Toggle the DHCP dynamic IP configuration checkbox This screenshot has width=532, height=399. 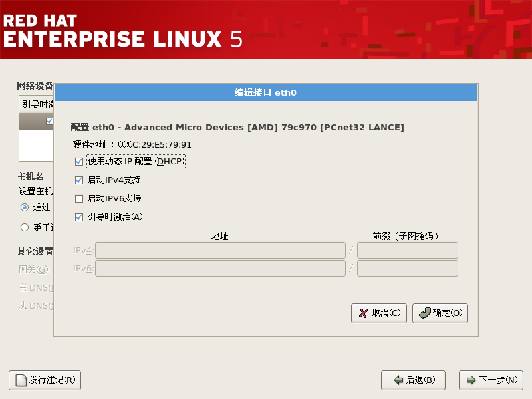[79, 162]
